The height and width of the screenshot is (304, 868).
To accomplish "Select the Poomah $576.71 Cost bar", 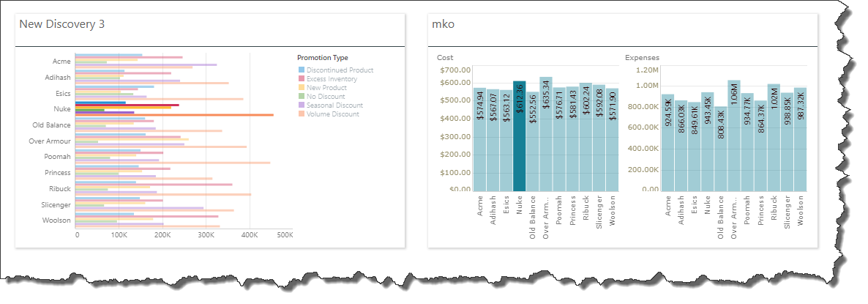I will pyautogui.click(x=559, y=139).
